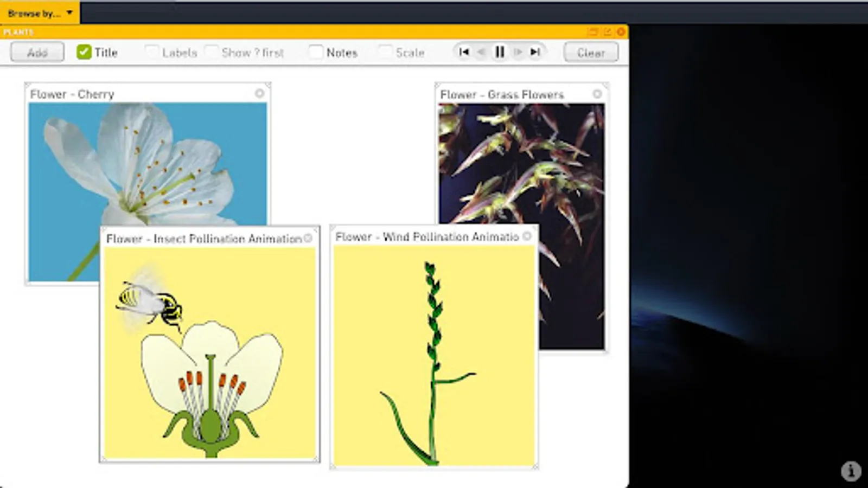The image size is (868, 488).
Task: Step back to the previous slide
Action: click(x=481, y=52)
